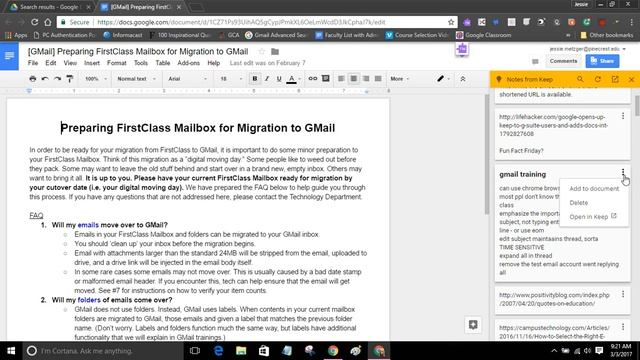Open Microsoft Edge from the taskbar
This screenshot has height=360, width=640.
click(x=218, y=351)
